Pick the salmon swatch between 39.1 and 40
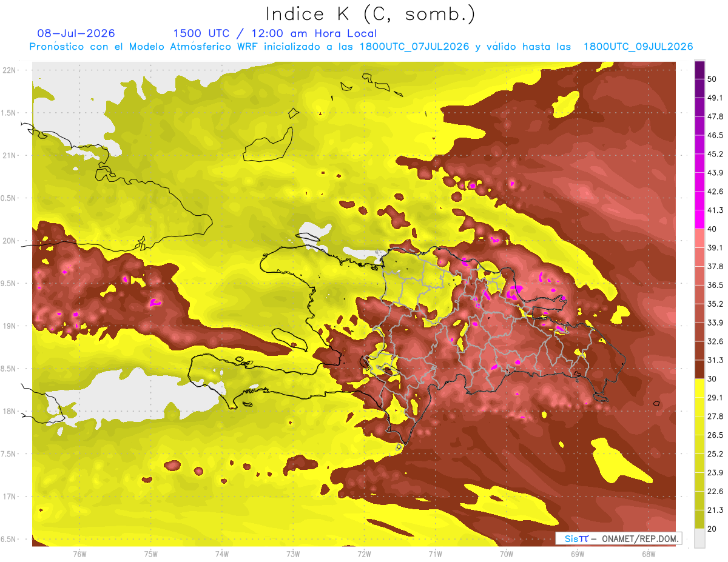Viewport: 728px width, 562px height. pos(699,238)
